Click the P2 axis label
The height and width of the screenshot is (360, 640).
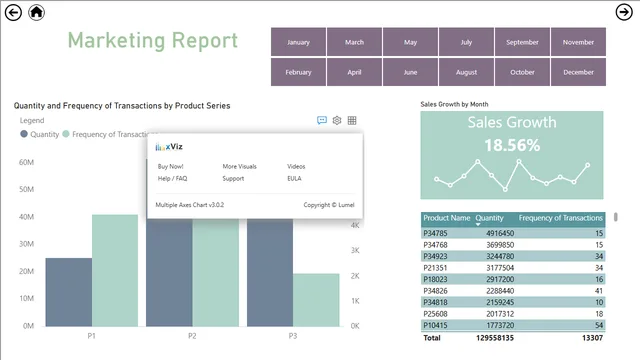(x=192, y=336)
